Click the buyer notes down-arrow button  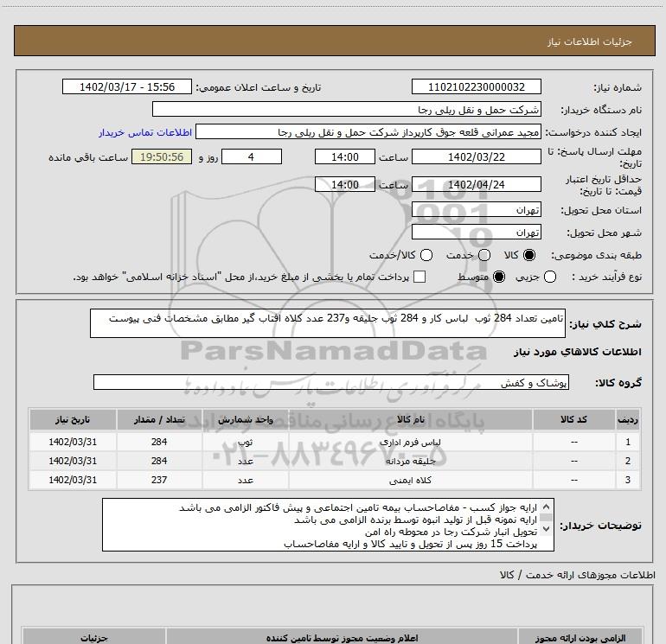[x=547, y=529]
